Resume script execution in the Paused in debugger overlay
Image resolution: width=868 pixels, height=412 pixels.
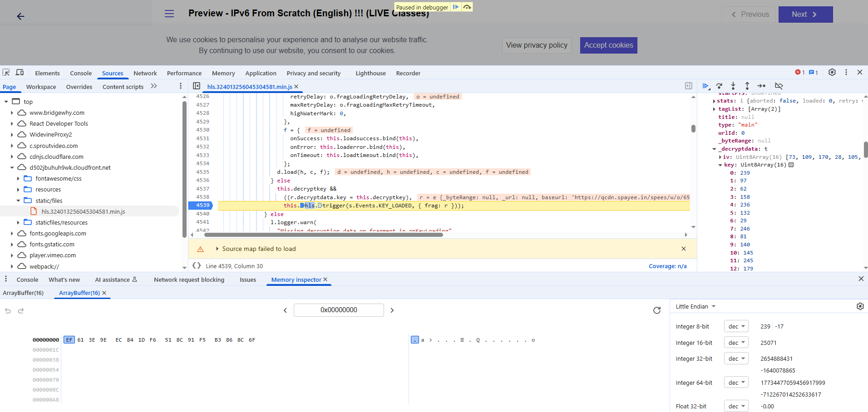(x=456, y=7)
